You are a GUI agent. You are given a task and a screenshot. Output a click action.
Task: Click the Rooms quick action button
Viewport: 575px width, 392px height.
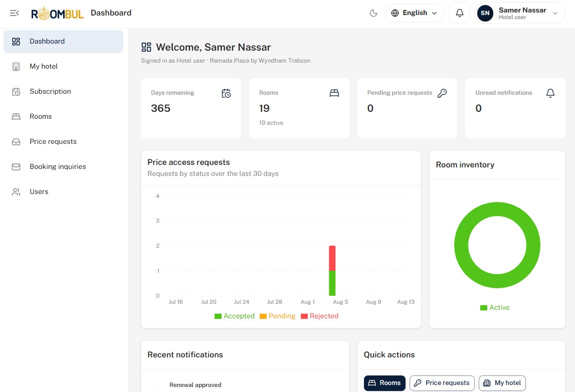[385, 383]
